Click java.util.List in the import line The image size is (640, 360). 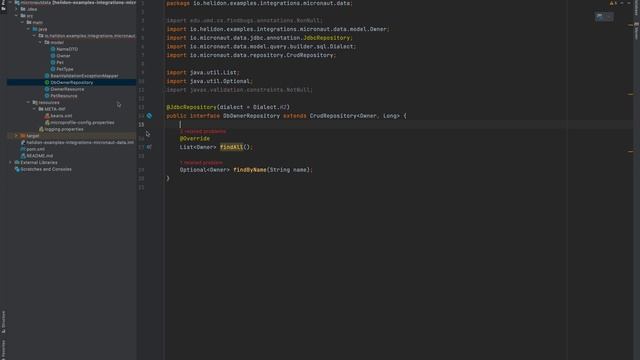click(x=214, y=72)
